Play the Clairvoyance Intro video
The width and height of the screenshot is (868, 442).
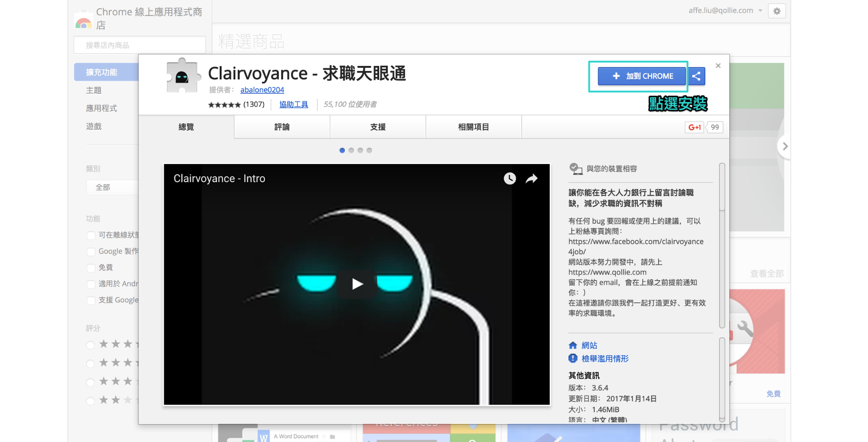tap(357, 284)
